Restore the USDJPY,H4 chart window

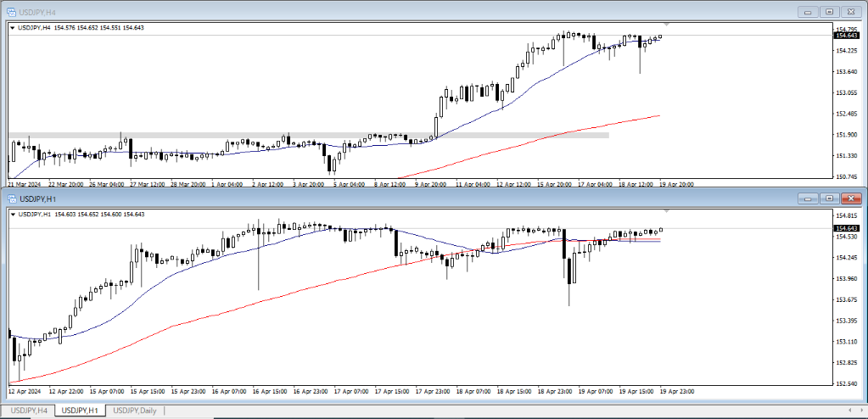point(829,12)
